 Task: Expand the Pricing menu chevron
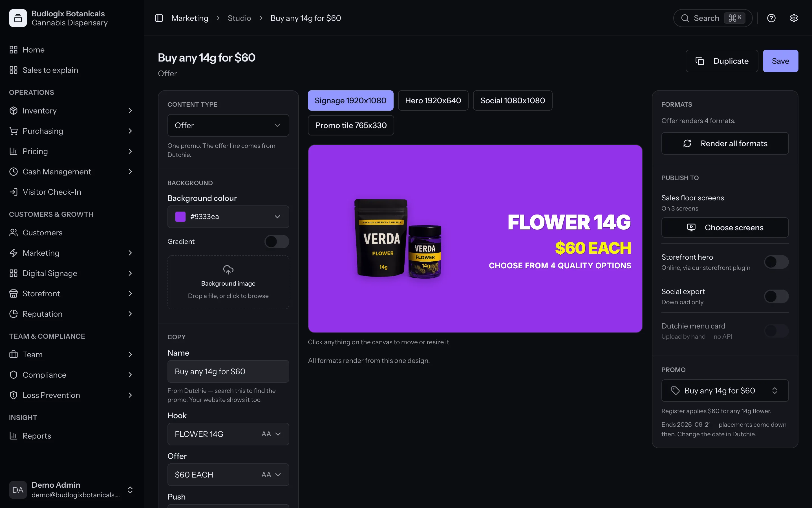130,151
